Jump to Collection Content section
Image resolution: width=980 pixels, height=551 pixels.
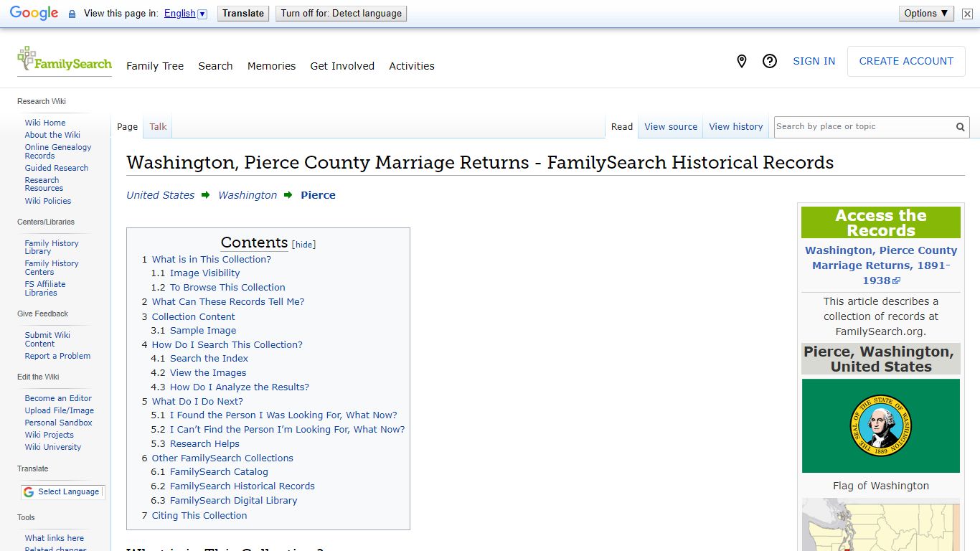click(x=194, y=317)
